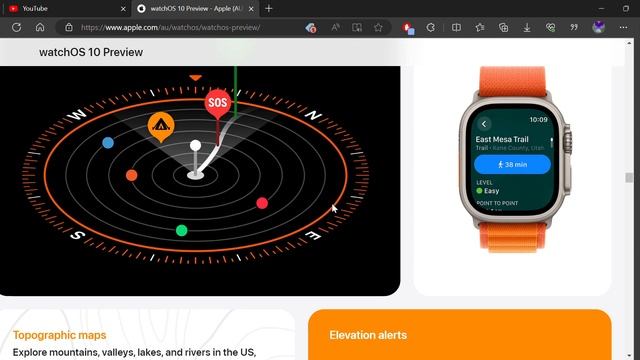Open a new tab with plus button
The width and height of the screenshot is (640, 360).
[269, 9]
